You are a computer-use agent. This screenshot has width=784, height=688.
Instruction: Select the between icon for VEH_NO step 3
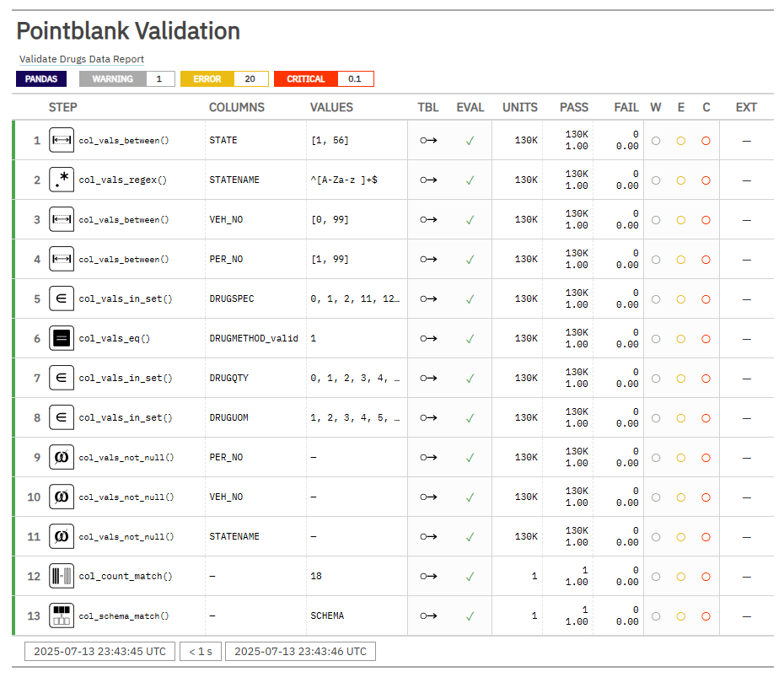[62, 219]
